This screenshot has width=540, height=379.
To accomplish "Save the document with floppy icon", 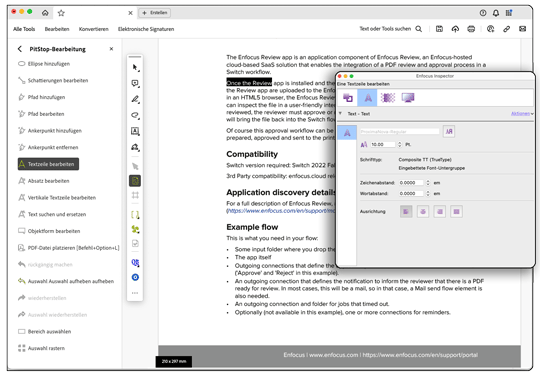I will point(439,29).
